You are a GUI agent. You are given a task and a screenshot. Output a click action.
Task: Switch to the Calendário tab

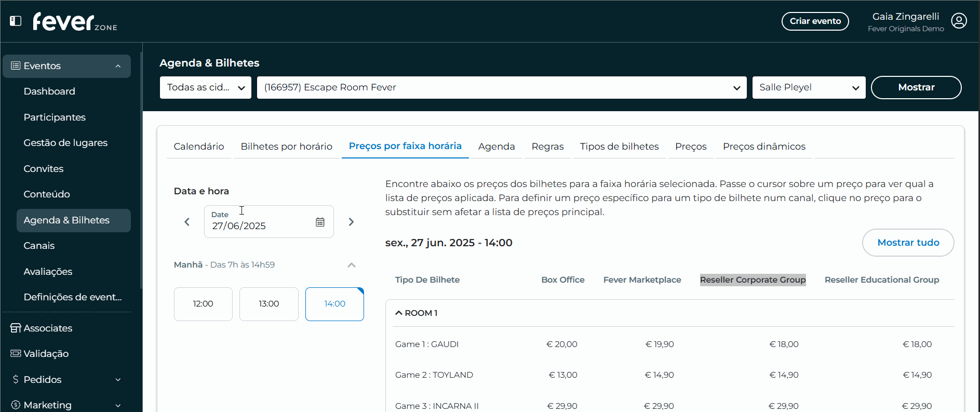pos(199,147)
